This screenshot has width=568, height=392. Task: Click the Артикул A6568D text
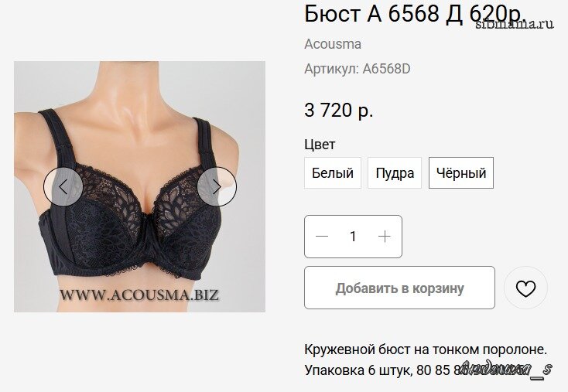(x=358, y=69)
